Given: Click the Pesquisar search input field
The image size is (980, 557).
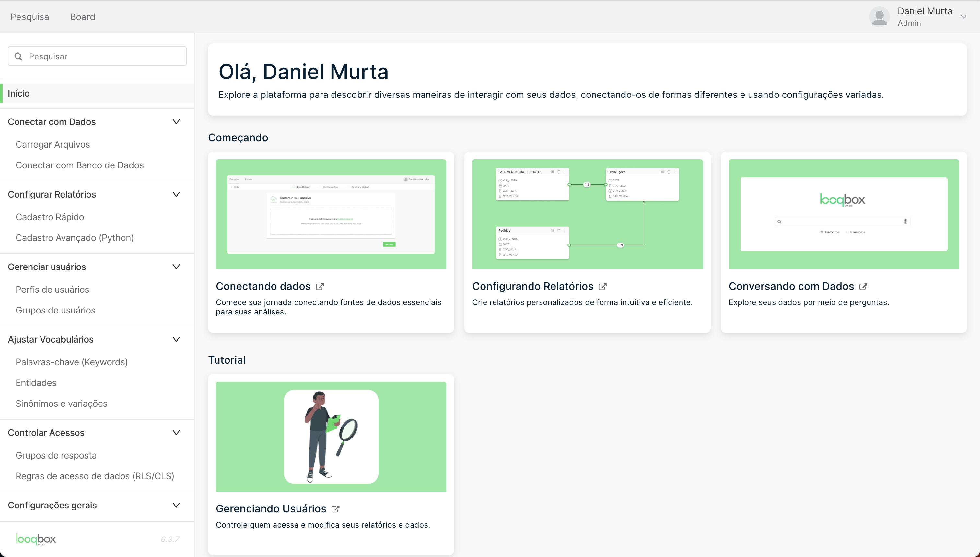Looking at the screenshot, I should (x=103, y=56).
